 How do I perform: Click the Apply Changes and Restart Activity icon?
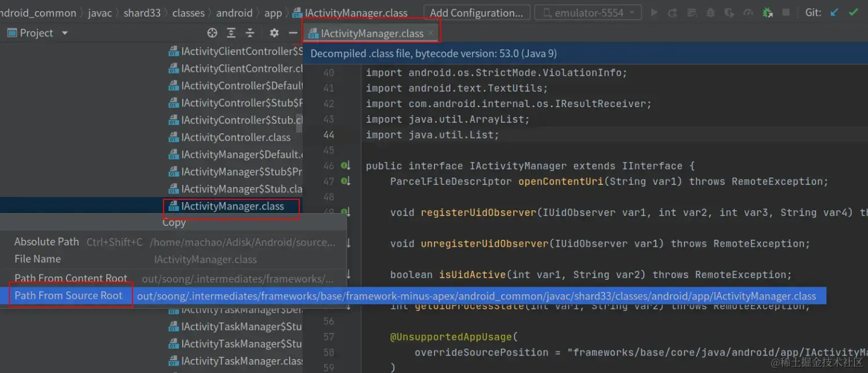(673, 12)
